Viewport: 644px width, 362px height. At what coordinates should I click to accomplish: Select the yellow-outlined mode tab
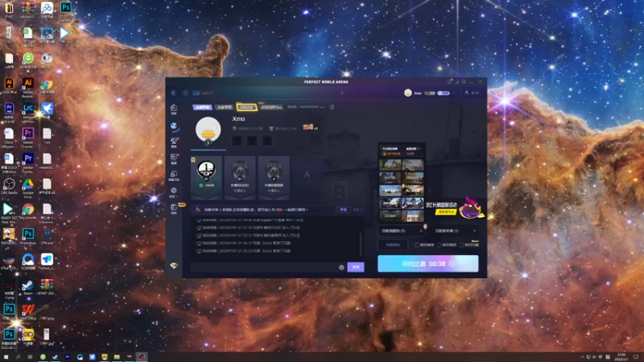tap(246, 107)
